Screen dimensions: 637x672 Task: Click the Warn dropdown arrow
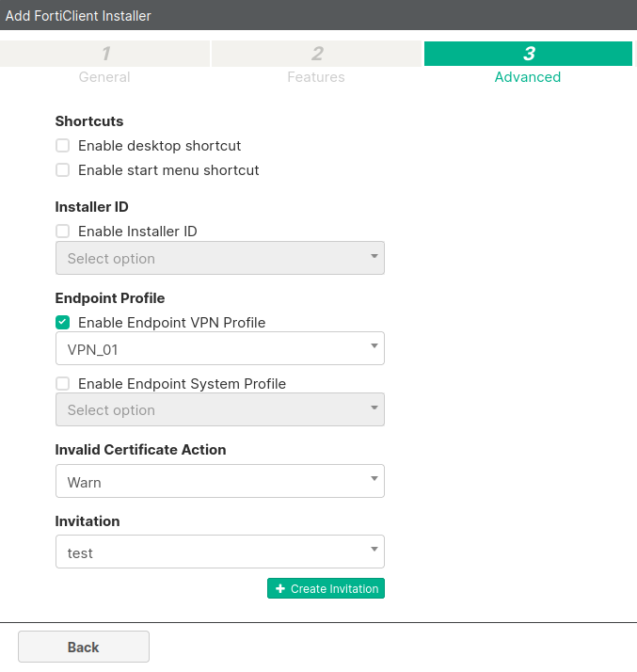coord(374,481)
